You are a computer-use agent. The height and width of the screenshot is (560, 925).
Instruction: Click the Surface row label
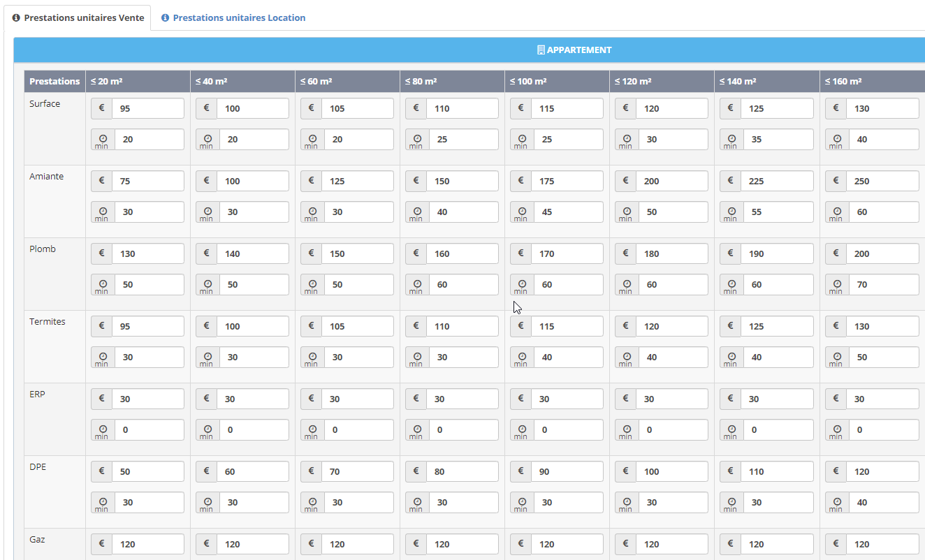(45, 103)
